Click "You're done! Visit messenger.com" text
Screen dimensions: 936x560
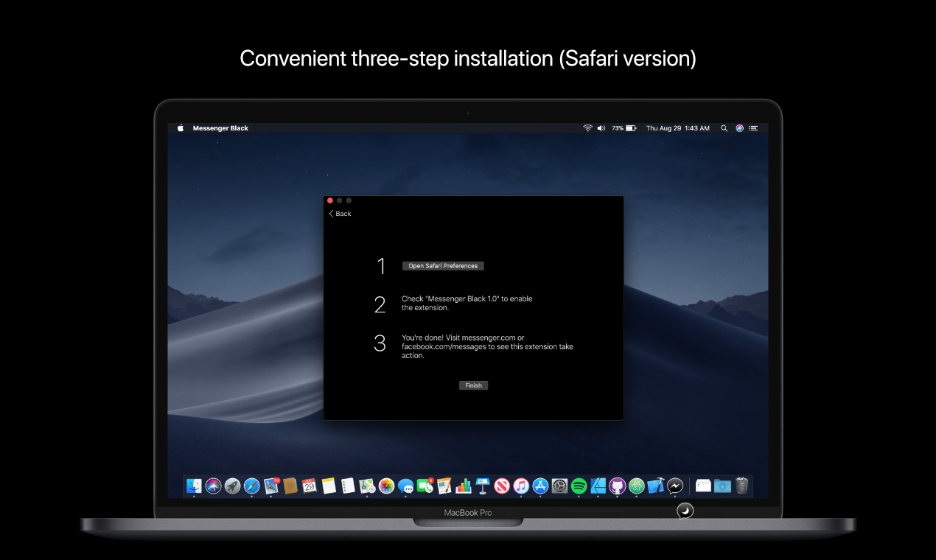point(487,346)
